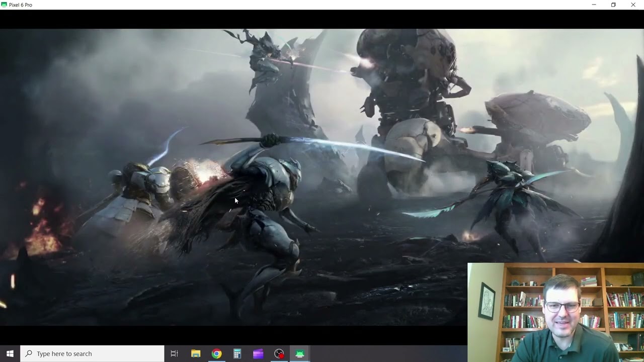
Task: Click the Pixel 6 Pro window app icon
Action: pos(5,5)
